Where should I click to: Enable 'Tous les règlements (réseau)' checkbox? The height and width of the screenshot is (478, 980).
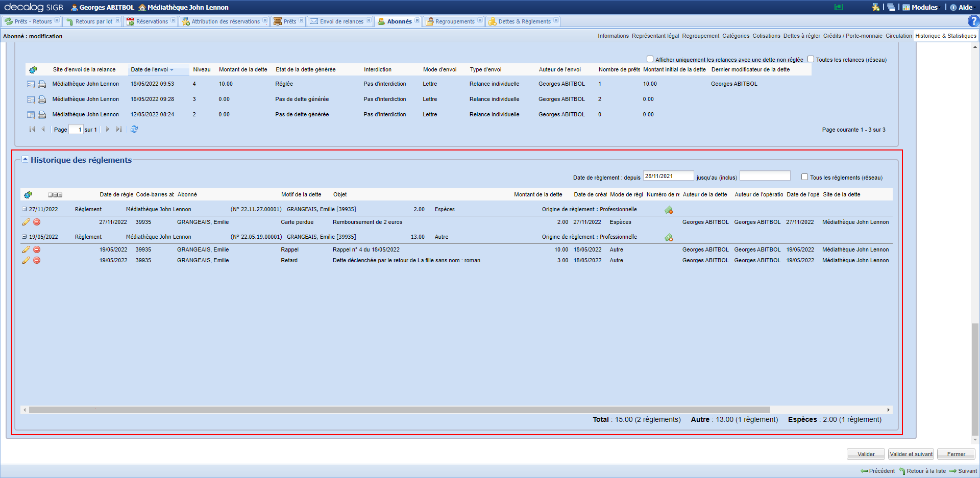coord(804,177)
